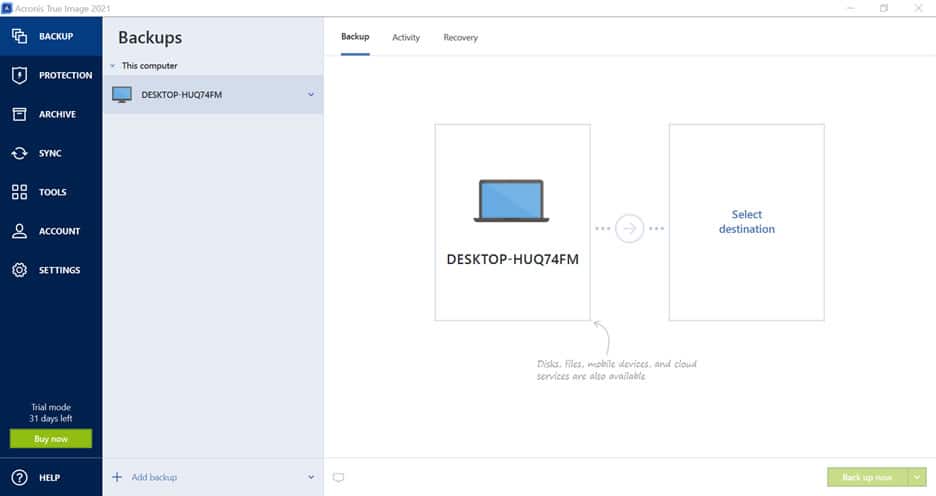Screen dimensions: 936x496
Task: Click the Add backup text
Action: 154,477
